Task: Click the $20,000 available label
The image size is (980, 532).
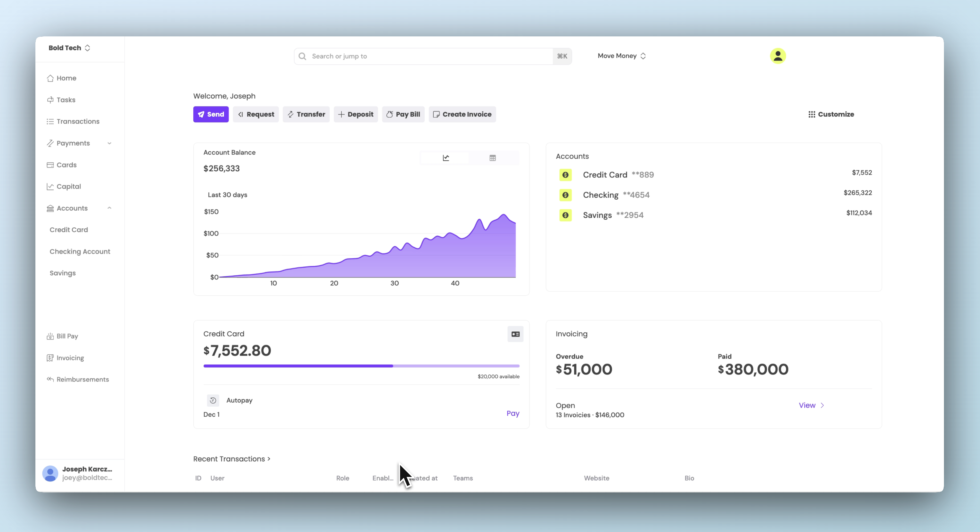Action: click(498, 377)
